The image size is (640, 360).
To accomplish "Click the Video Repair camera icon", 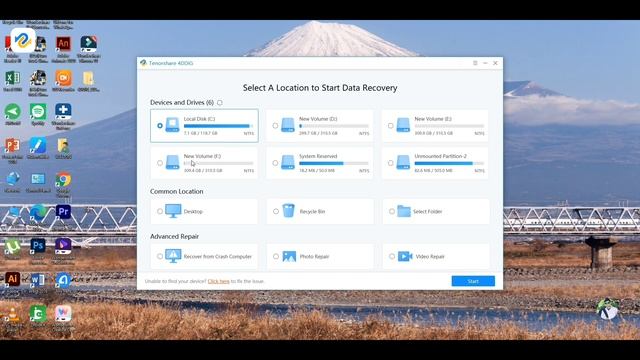I will coord(405,256).
